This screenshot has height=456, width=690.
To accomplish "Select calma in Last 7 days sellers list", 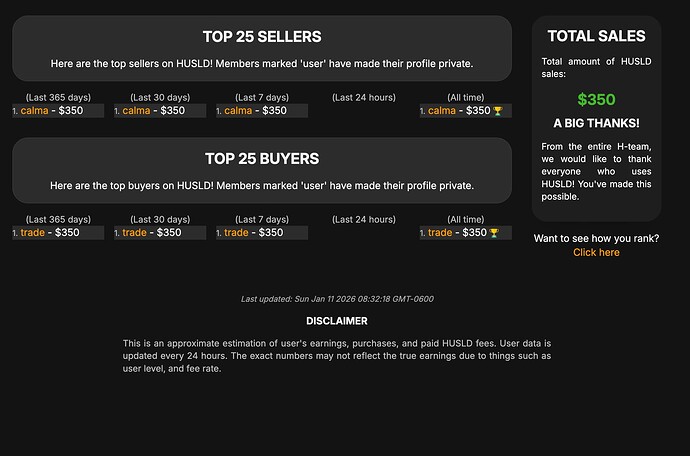I will (238, 111).
